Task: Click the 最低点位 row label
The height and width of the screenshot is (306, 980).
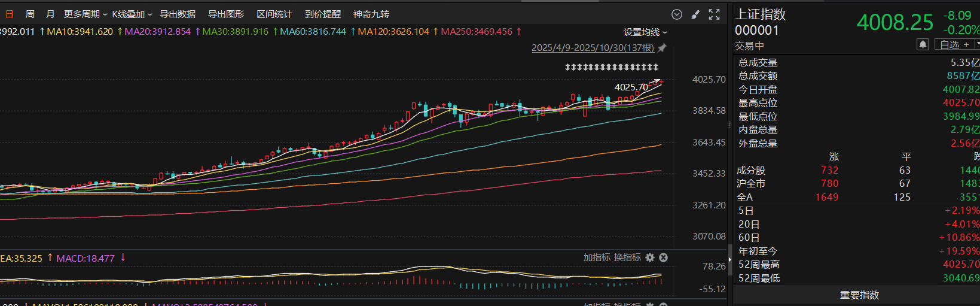Action: [758, 117]
